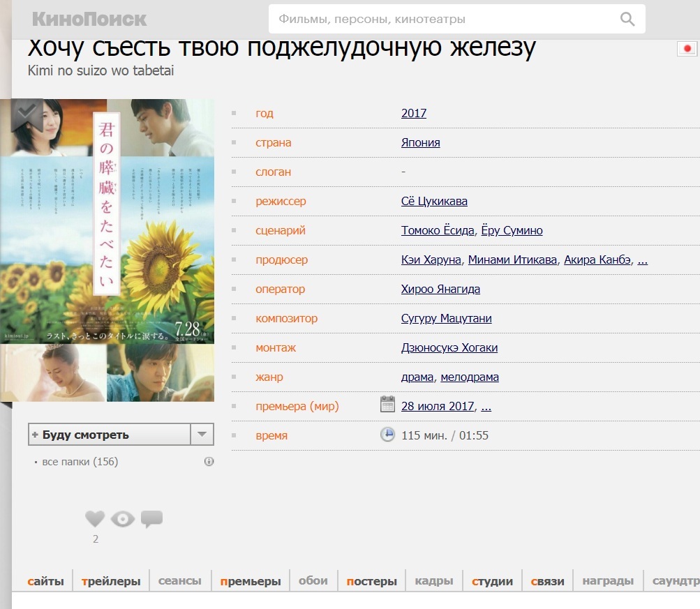Click the Буду смотреть button
The image size is (700, 609).
110,434
